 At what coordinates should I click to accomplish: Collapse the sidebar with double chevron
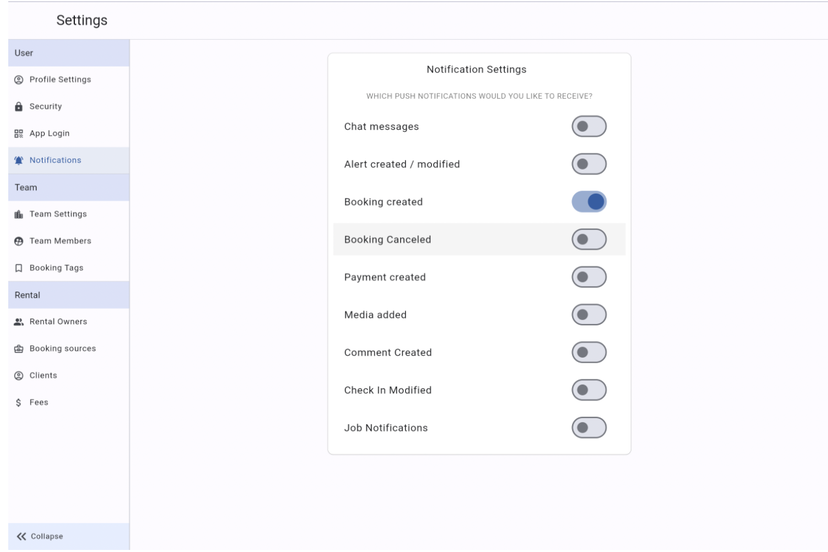click(22, 537)
